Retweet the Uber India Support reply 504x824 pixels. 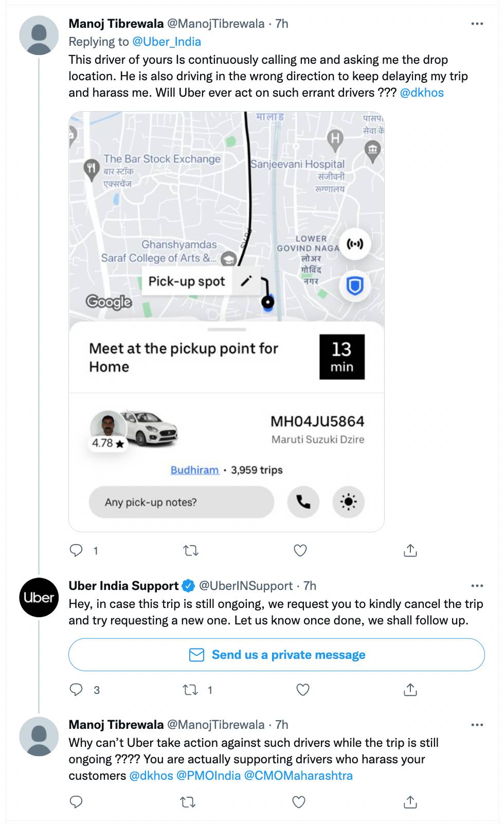[x=191, y=690]
